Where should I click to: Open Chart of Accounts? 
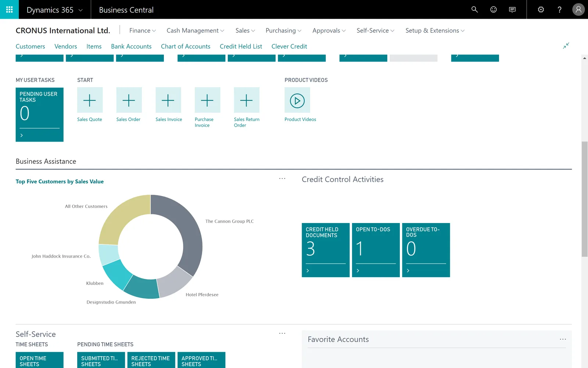coord(186,46)
